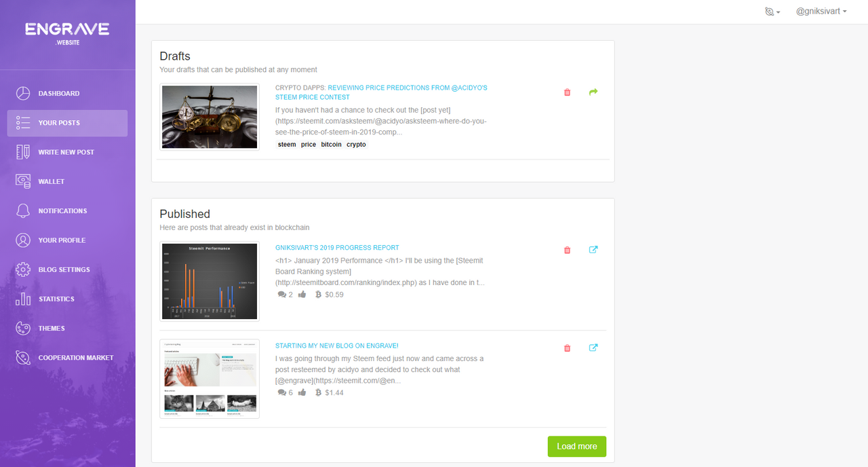Open Notifications menu item
Screen dimensions: 868x467
68,210
